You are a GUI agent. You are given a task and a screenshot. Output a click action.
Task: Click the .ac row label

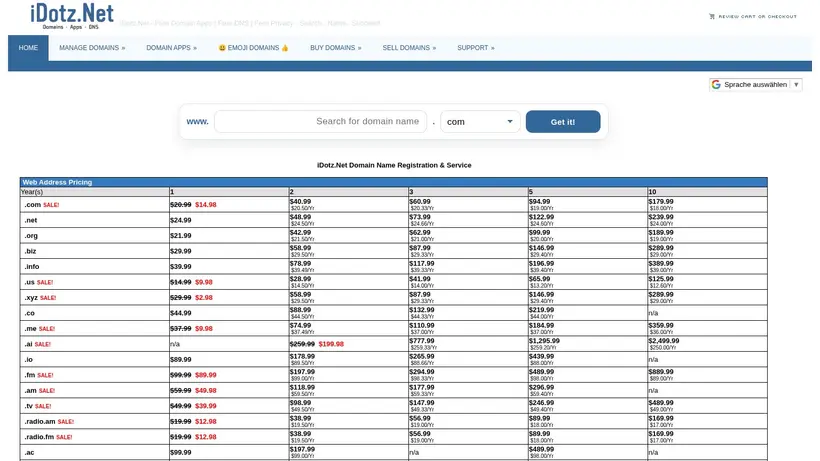pyautogui.click(x=29, y=453)
